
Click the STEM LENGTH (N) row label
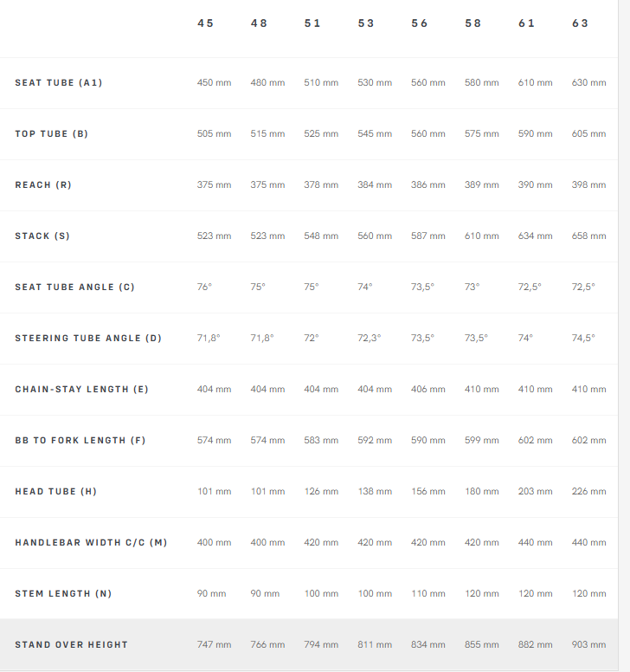click(x=63, y=594)
